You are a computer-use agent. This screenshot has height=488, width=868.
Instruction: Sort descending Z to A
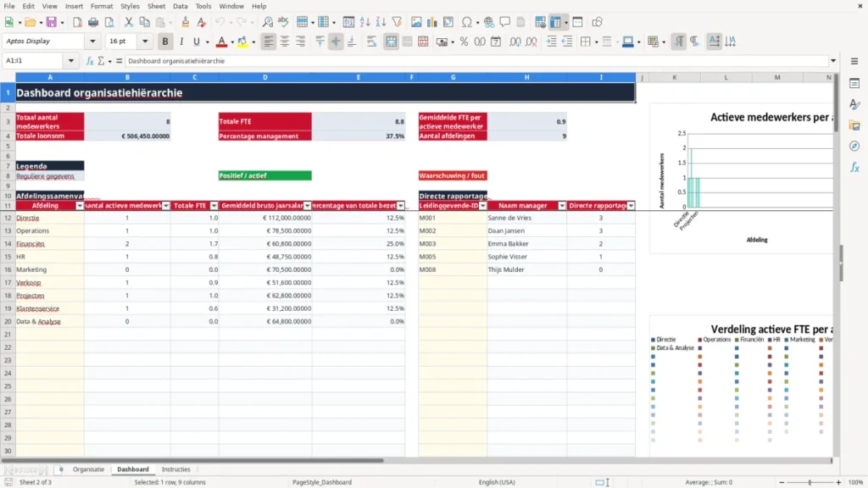pyautogui.click(x=381, y=22)
